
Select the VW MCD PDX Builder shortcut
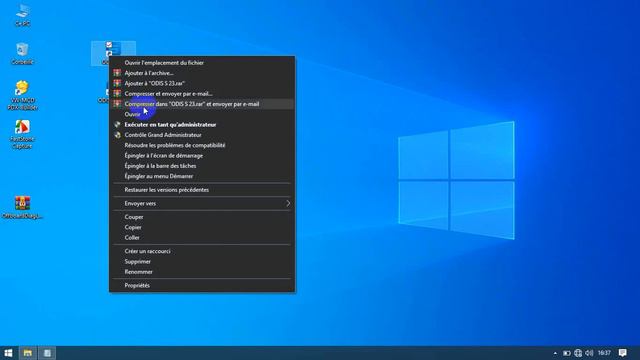[22, 96]
